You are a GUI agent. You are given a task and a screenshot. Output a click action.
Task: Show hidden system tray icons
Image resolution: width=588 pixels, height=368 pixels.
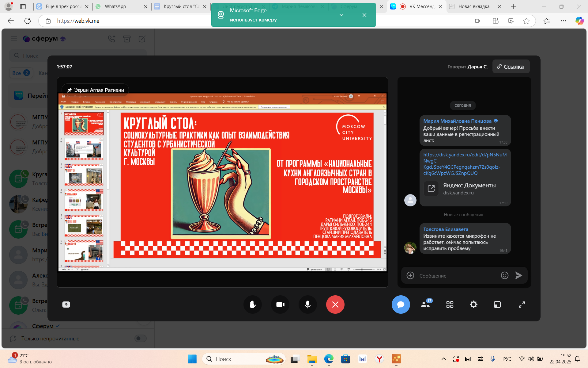point(443,359)
